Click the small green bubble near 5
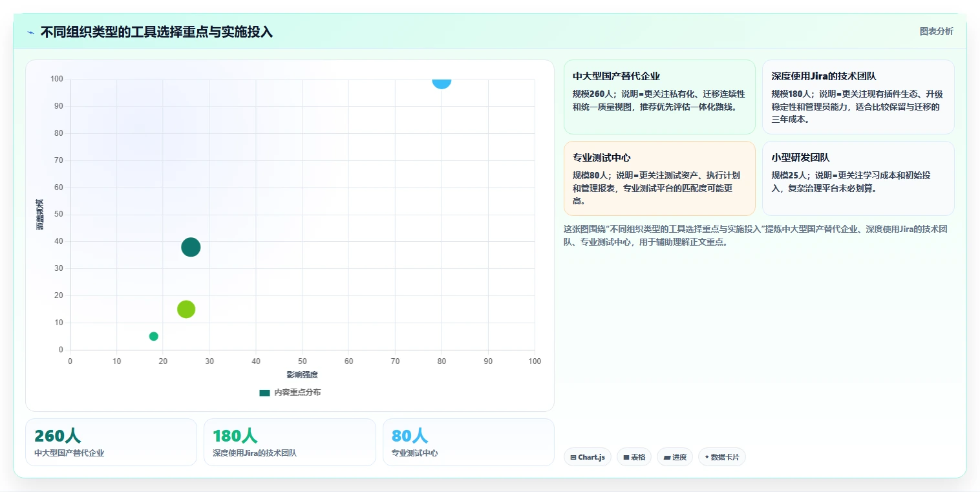The width and height of the screenshot is (980, 492). [x=154, y=336]
